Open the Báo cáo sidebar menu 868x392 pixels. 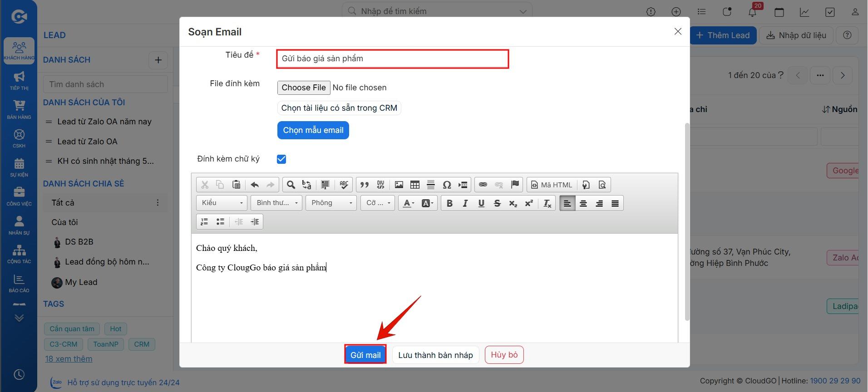pos(19,283)
